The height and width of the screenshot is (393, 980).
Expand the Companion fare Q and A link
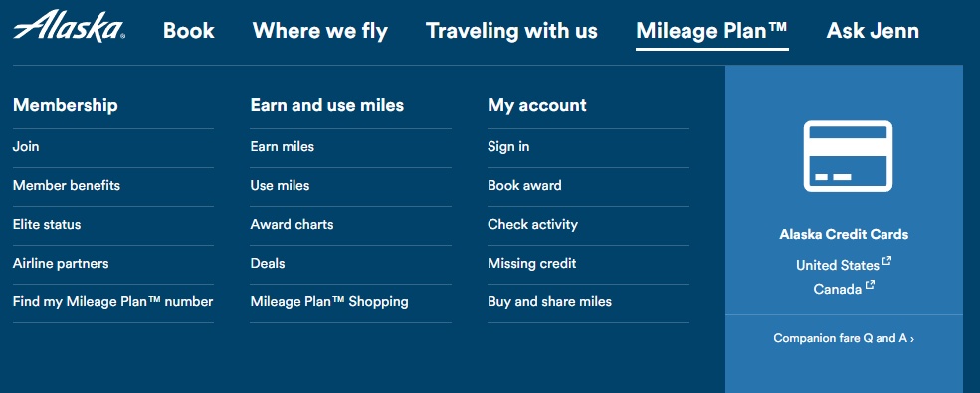point(844,338)
